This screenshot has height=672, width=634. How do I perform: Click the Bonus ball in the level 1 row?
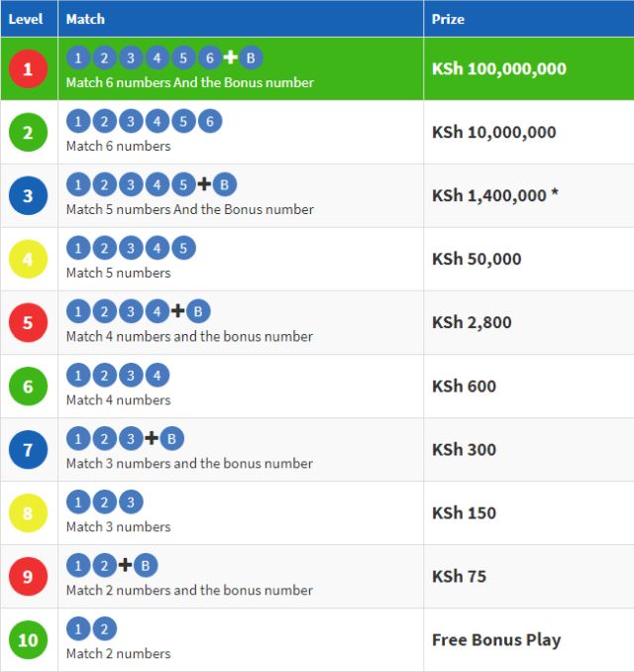click(x=251, y=57)
